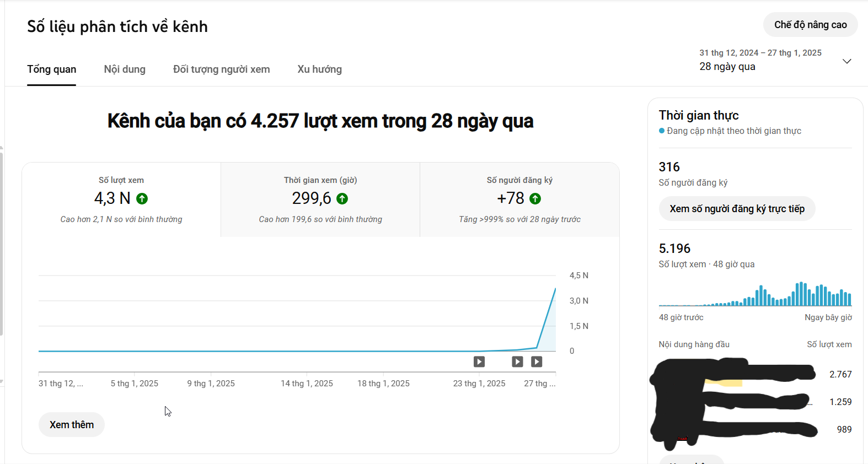Select the "Số lượt xem" metric card
This screenshot has width=868, height=464.
pyautogui.click(x=121, y=199)
